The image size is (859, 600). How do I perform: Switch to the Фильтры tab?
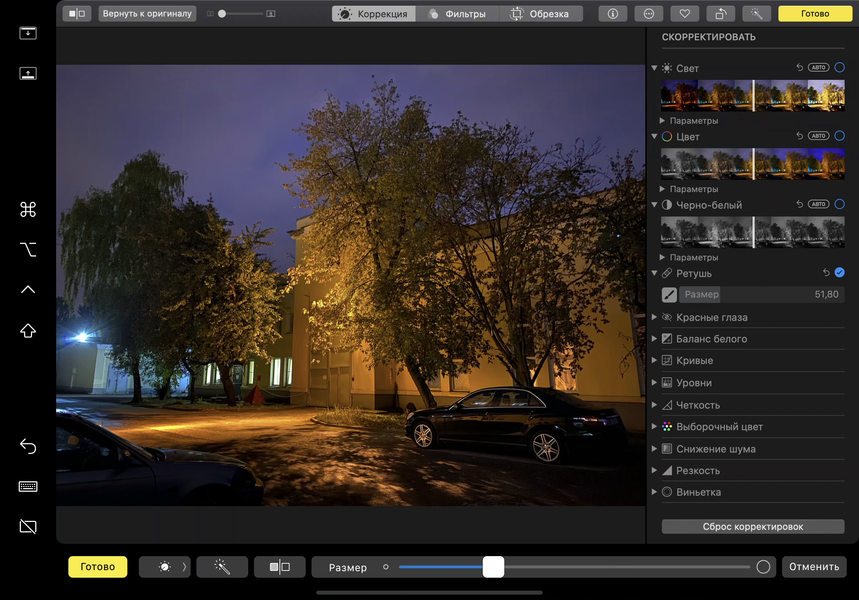point(457,14)
